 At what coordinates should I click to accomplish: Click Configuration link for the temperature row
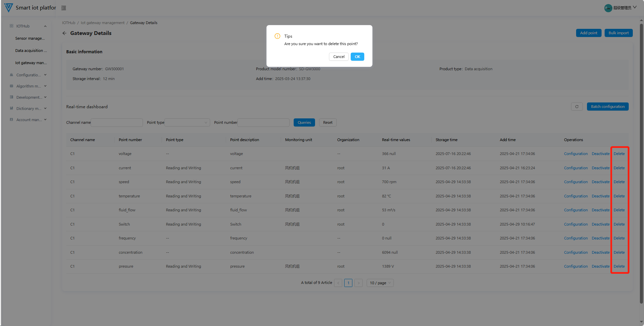pyautogui.click(x=575, y=196)
